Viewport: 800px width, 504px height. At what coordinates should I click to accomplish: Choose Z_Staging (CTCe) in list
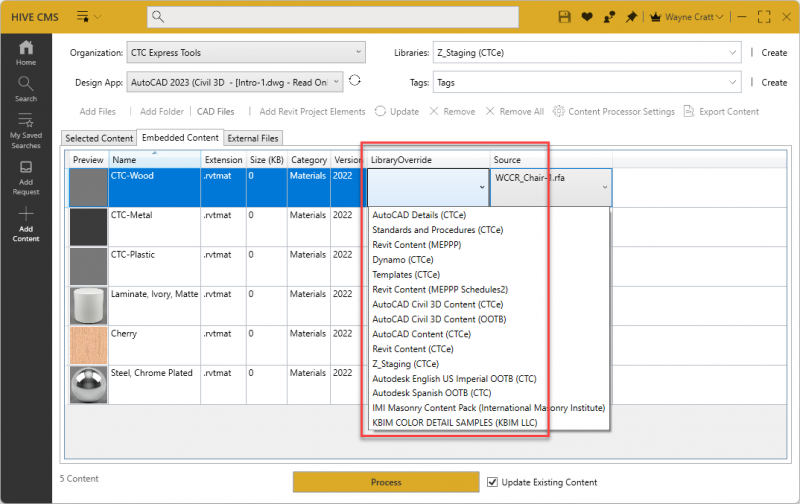click(x=406, y=364)
